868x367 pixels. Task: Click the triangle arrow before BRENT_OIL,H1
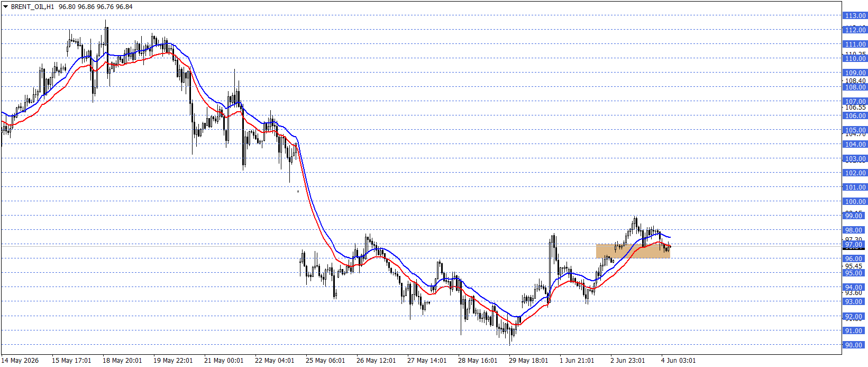5,7
